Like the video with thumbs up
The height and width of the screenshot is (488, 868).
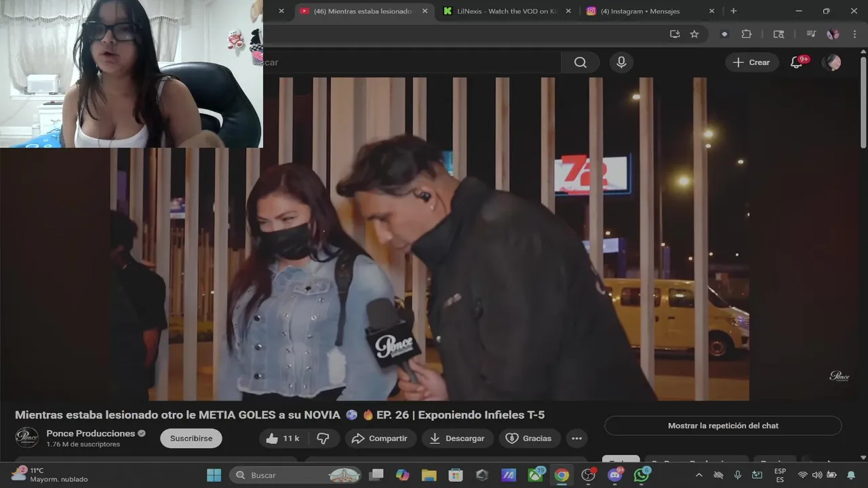coord(283,439)
